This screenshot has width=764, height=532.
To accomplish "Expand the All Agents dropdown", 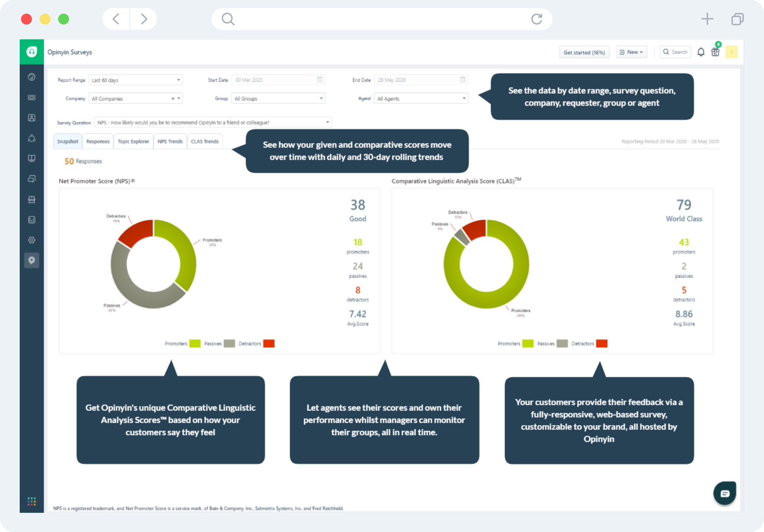I will [421, 99].
